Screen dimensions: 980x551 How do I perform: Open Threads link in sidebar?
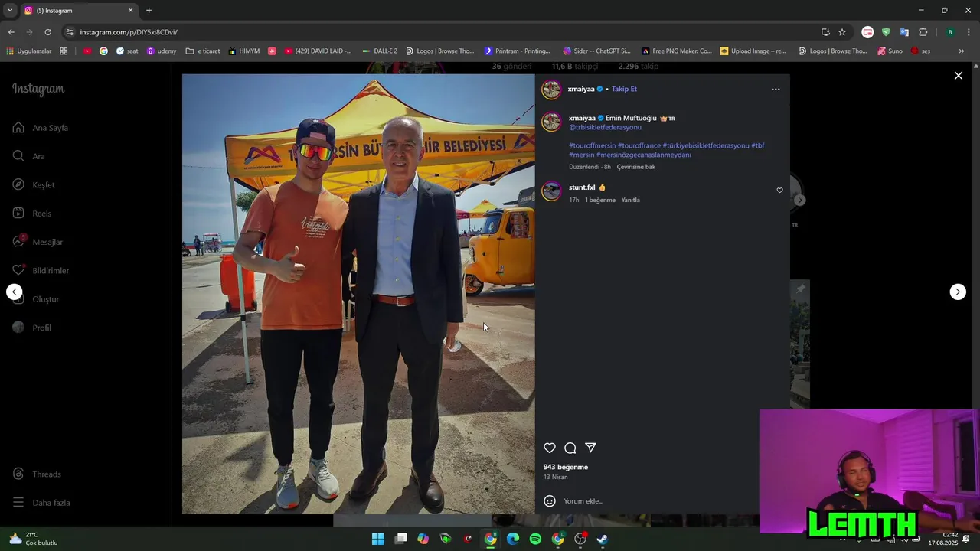pos(37,474)
